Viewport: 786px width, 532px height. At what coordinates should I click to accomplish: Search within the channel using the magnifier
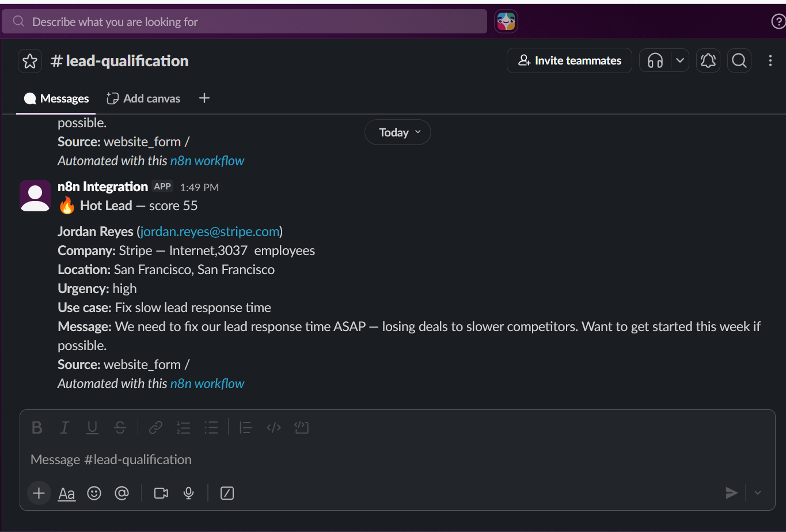[739, 60]
